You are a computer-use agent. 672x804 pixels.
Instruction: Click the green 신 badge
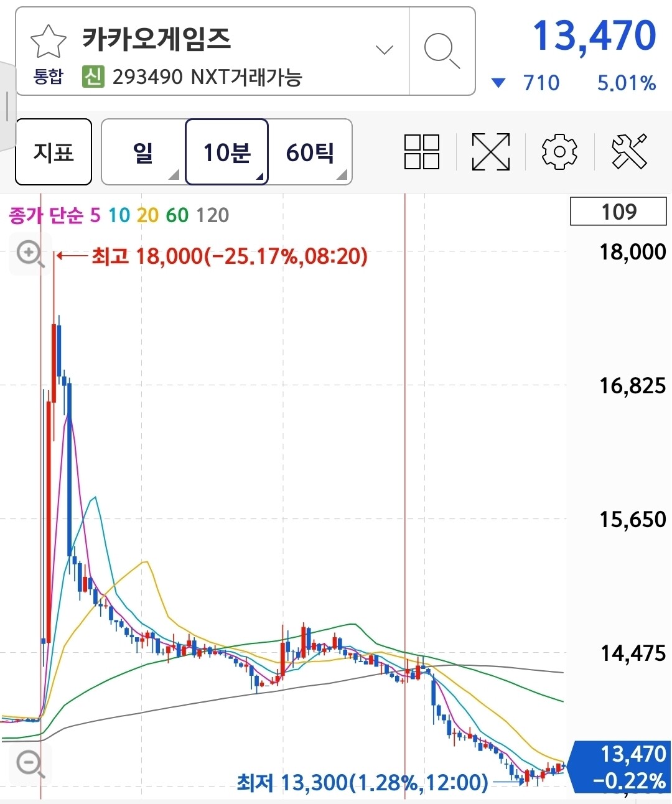click(93, 77)
